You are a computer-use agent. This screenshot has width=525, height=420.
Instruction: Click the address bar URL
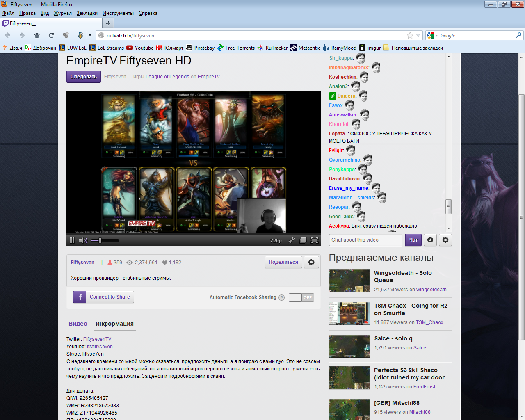click(x=132, y=36)
